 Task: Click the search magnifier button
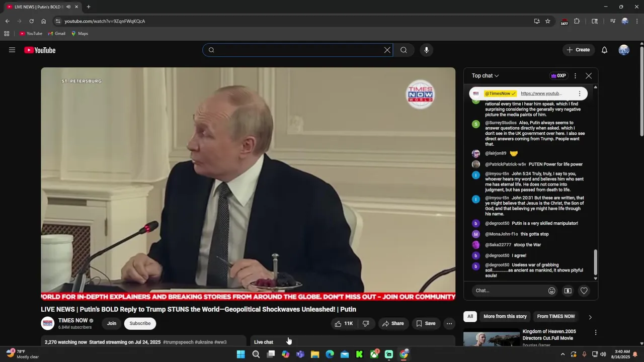pos(404,50)
